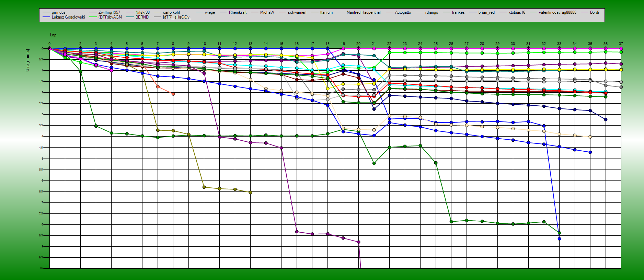Click the 5 minute gap axis label
644x280 pixels.
click(x=42, y=159)
